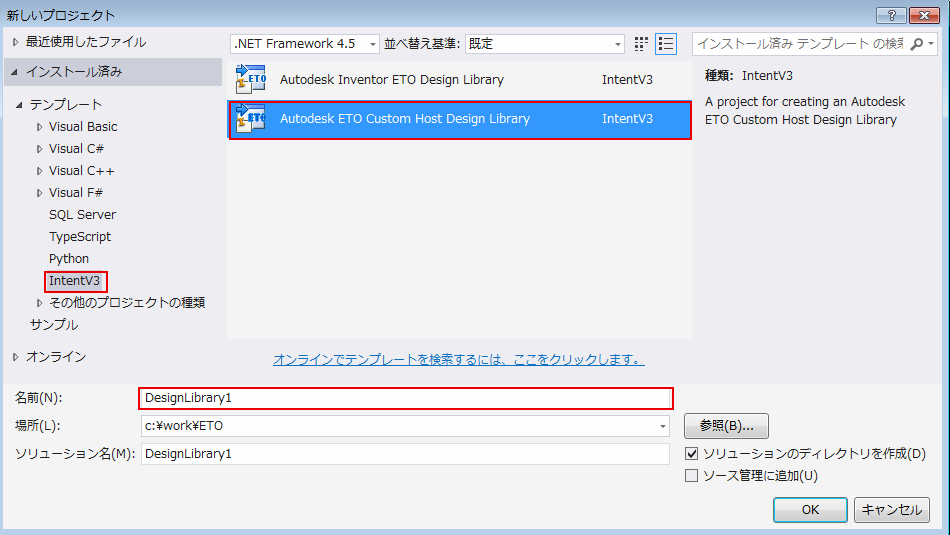Switch to medium icons list view
This screenshot has height=535, width=950.
pos(666,44)
